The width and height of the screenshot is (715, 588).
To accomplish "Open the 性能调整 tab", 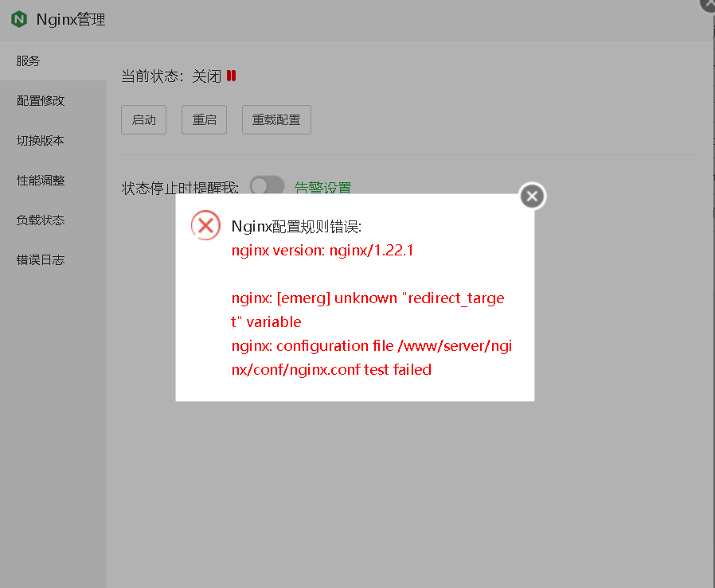I will [x=53, y=180].
